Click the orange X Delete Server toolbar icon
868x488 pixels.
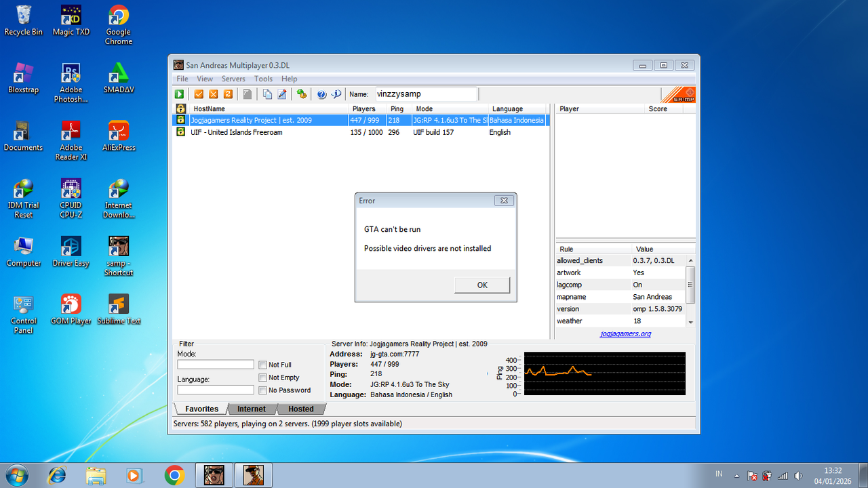(214, 94)
